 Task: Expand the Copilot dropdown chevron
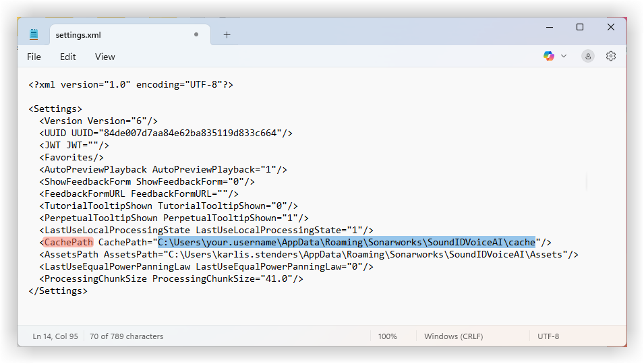point(564,56)
